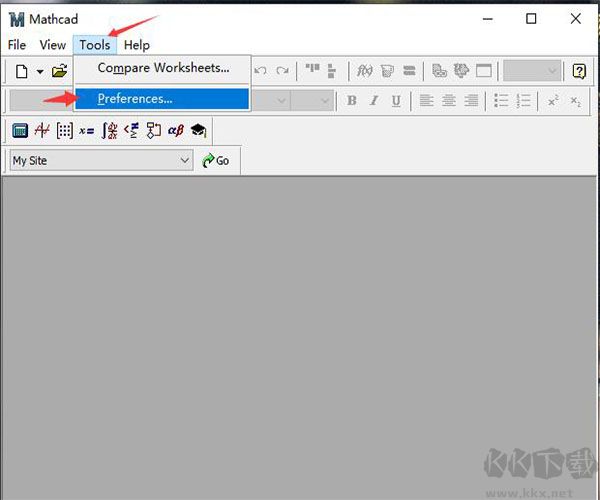Open the Calculator toolbar icon
This screenshot has height=500, width=600.
20,130
